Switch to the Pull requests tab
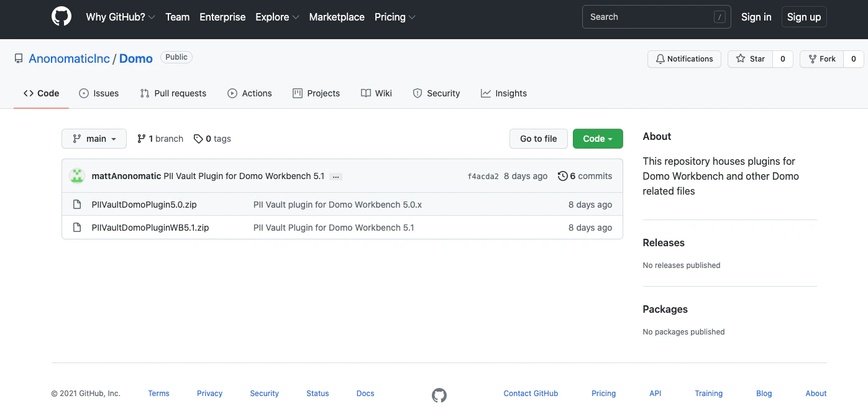The image size is (868, 411). (173, 93)
